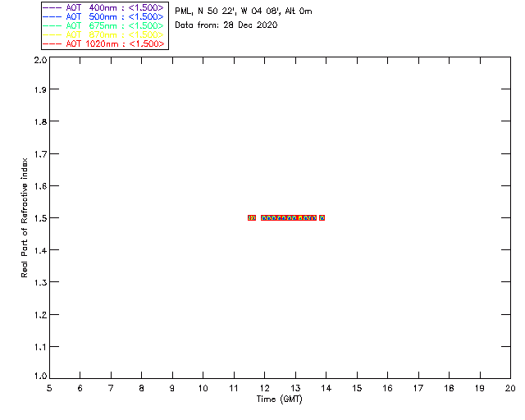Click x-axis hour label 10
Image resolution: width=525 pixels, height=420 pixels.
click(x=203, y=388)
